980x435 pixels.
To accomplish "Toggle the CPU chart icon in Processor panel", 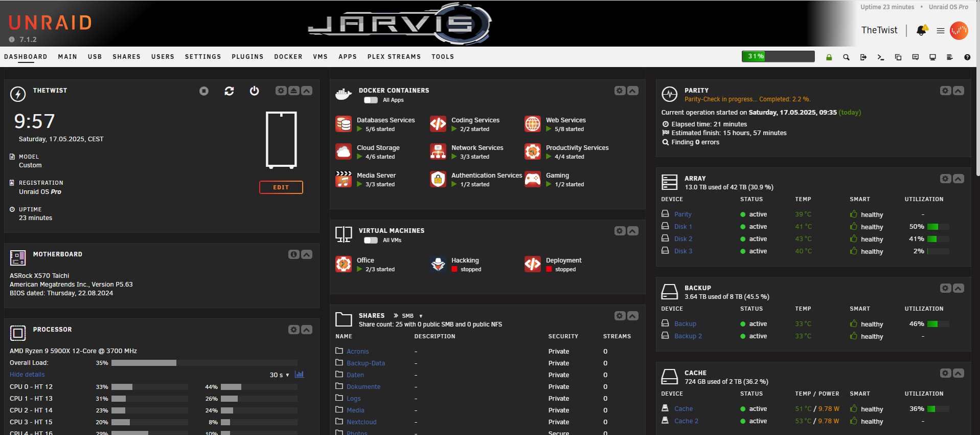I will 300,375.
